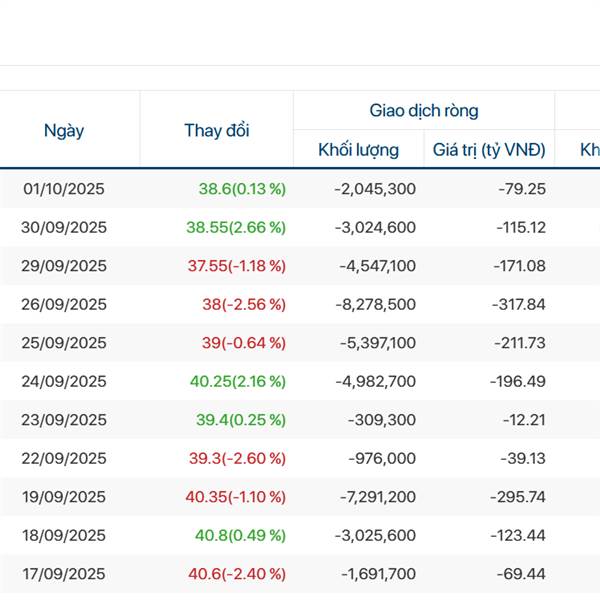Click the -211.73 value cell
Image resolution: width=600 pixels, height=600 pixels.
click(519, 343)
